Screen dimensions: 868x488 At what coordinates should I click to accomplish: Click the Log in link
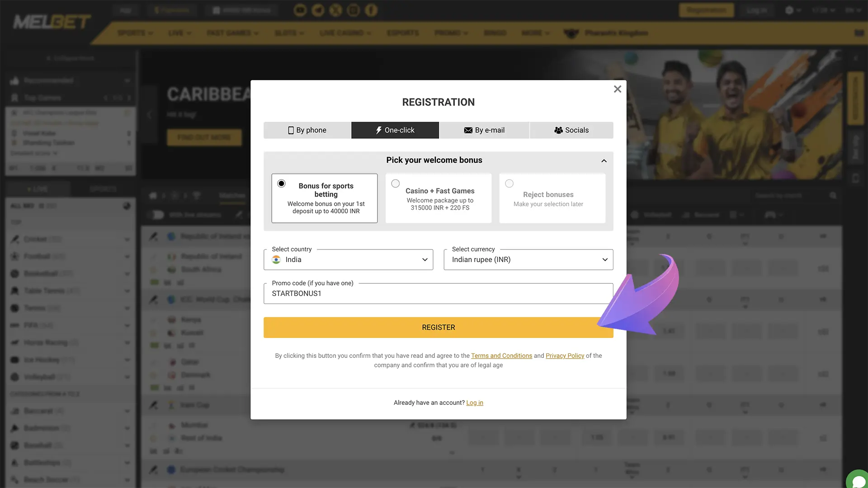coord(475,402)
